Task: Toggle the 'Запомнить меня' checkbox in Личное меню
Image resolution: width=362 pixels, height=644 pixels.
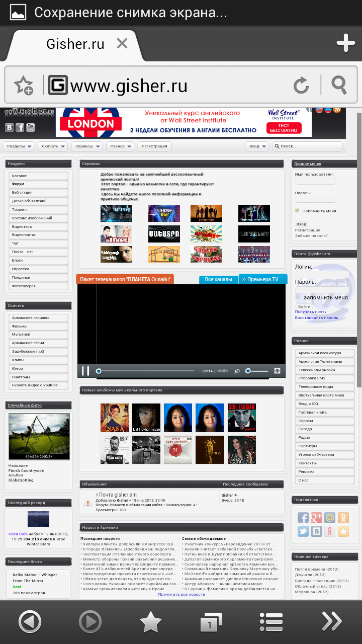Action: (x=298, y=211)
